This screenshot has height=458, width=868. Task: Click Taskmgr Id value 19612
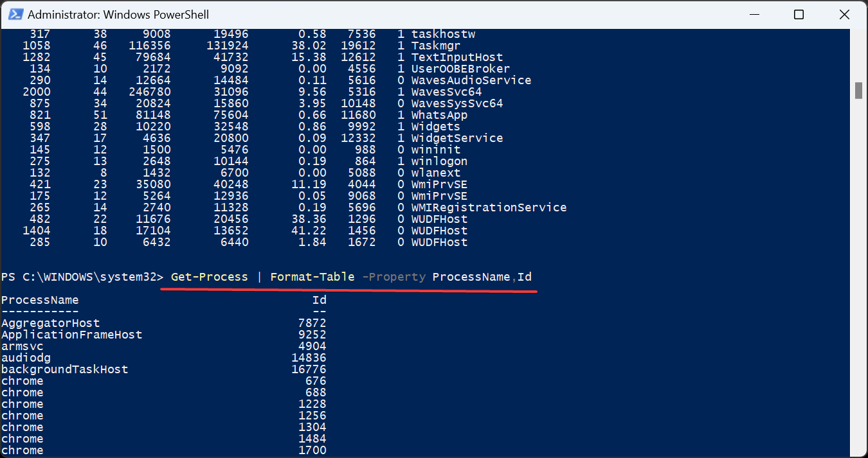click(359, 46)
